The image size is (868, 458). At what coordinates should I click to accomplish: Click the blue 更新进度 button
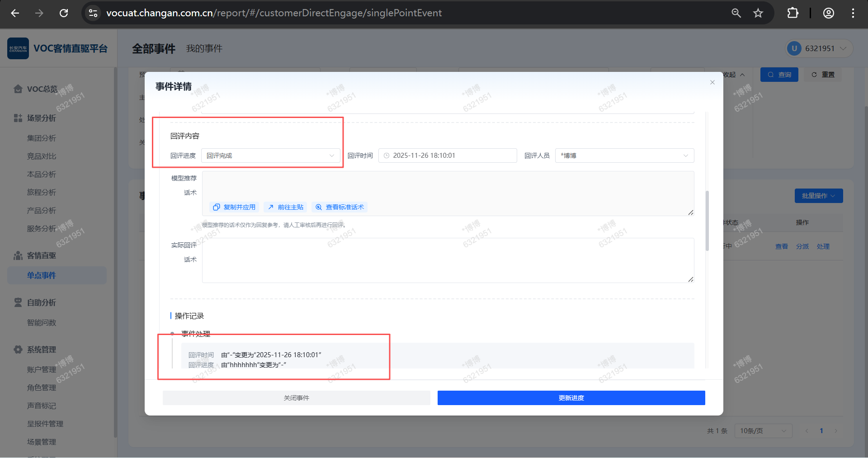(x=571, y=398)
